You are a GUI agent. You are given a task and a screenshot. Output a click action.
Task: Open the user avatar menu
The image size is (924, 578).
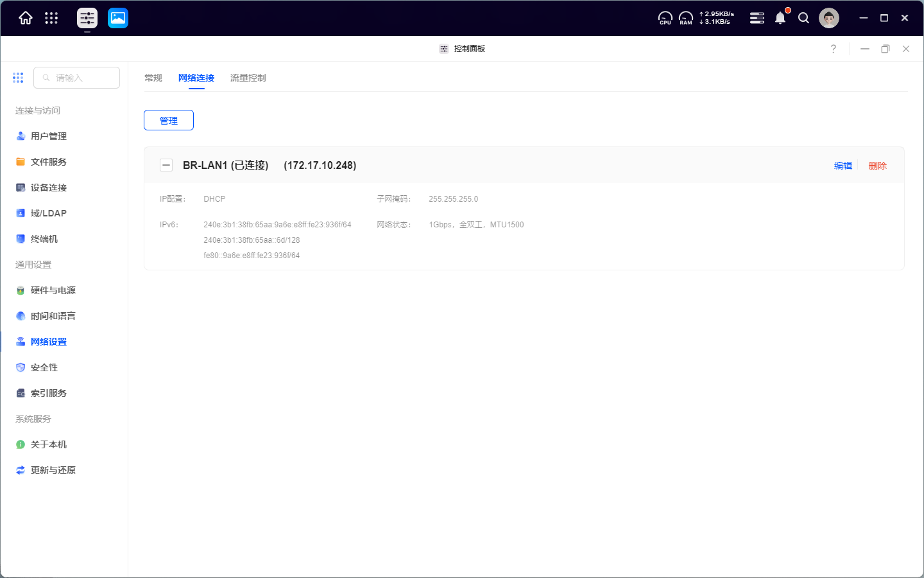tap(829, 18)
